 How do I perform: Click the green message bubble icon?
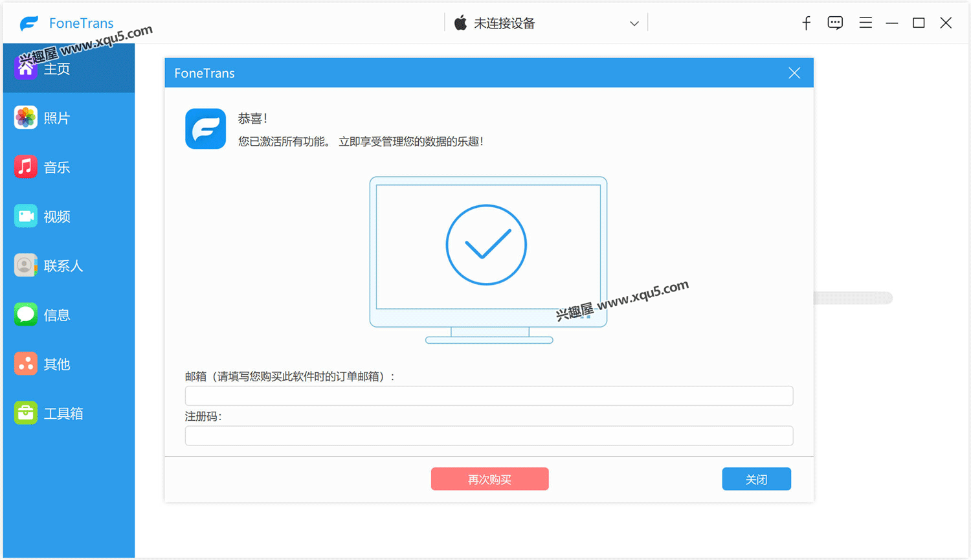coord(26,314)
